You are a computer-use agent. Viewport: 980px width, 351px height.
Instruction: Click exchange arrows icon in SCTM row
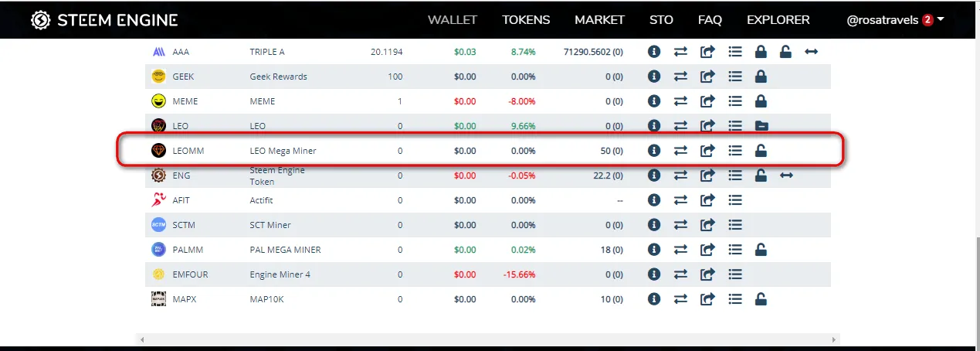(x=680, y=225)
